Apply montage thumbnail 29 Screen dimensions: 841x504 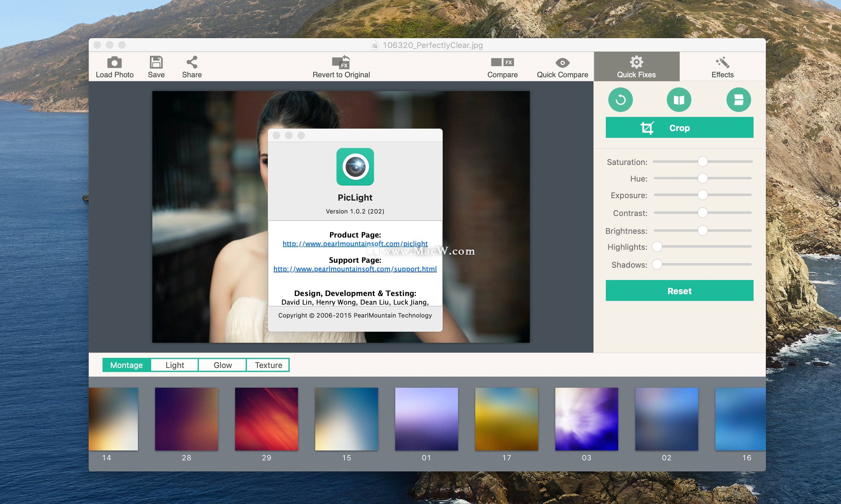coord(266,419)
